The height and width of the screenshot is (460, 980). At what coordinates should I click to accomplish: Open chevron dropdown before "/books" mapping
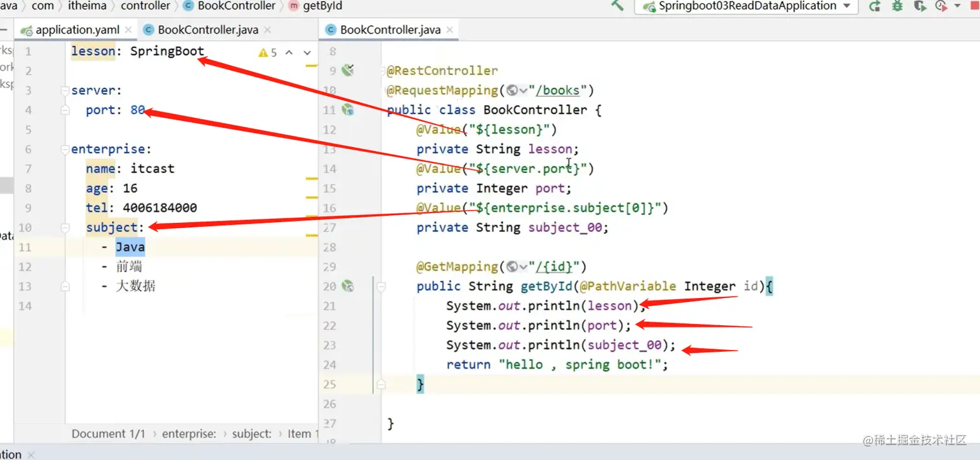point(523,91)
